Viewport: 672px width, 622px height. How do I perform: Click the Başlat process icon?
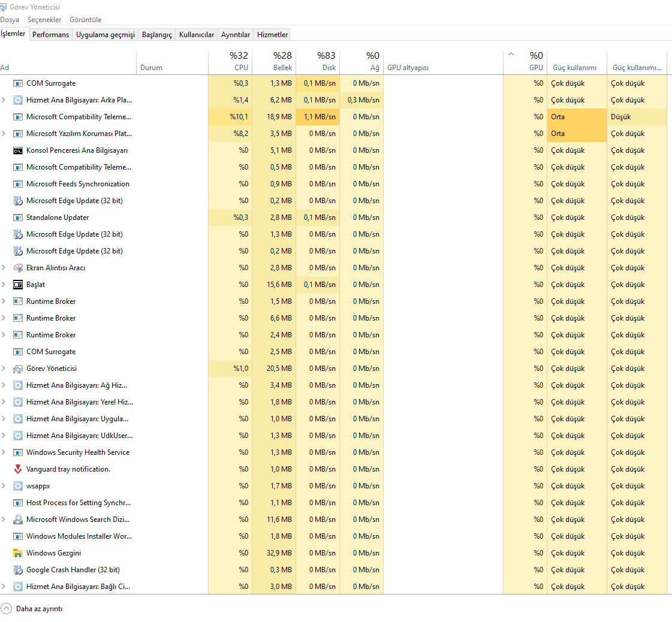[x=17, y=285]
